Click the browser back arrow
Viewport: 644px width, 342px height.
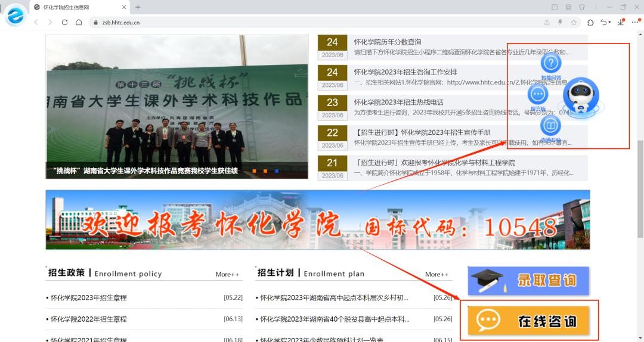[36, 22]
